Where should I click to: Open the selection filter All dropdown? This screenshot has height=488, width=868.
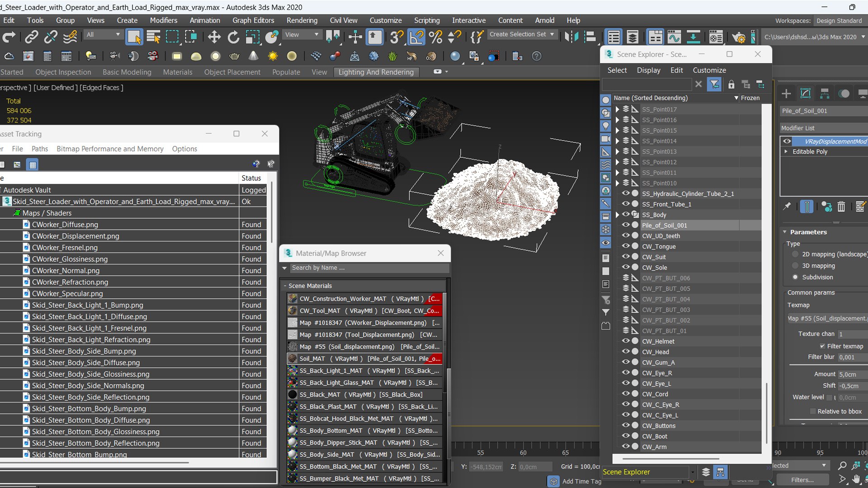(x=104, y=34)
